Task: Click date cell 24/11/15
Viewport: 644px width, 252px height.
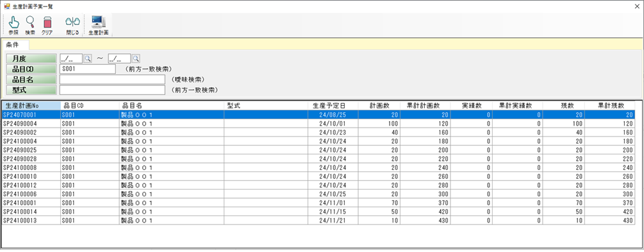Action: 333,212
